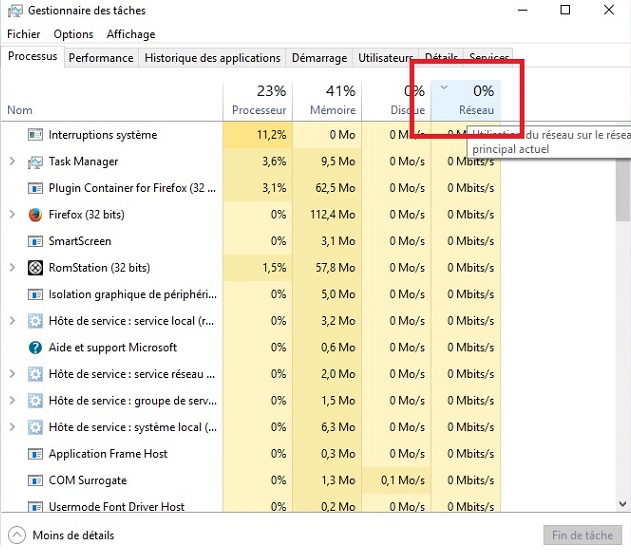Expand Hôte de service : système local group
The image size is (631, 556).
12,427
